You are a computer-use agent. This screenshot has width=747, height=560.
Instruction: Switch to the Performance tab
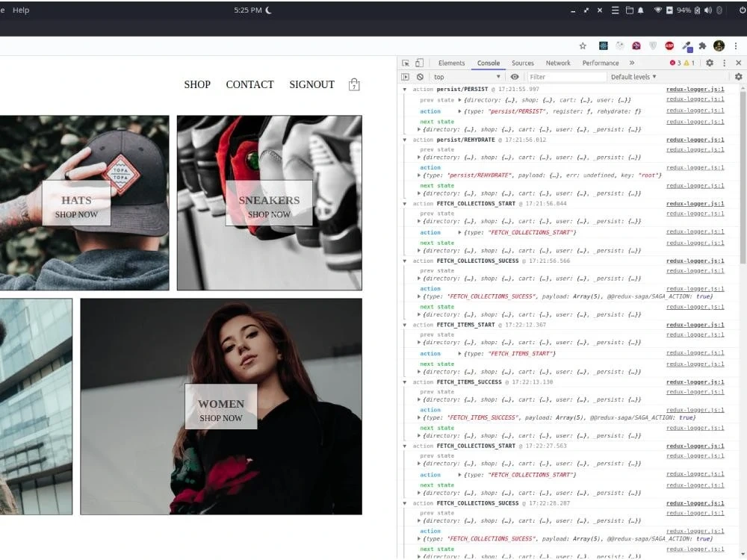pyautogui.click(x=601, y=63)
